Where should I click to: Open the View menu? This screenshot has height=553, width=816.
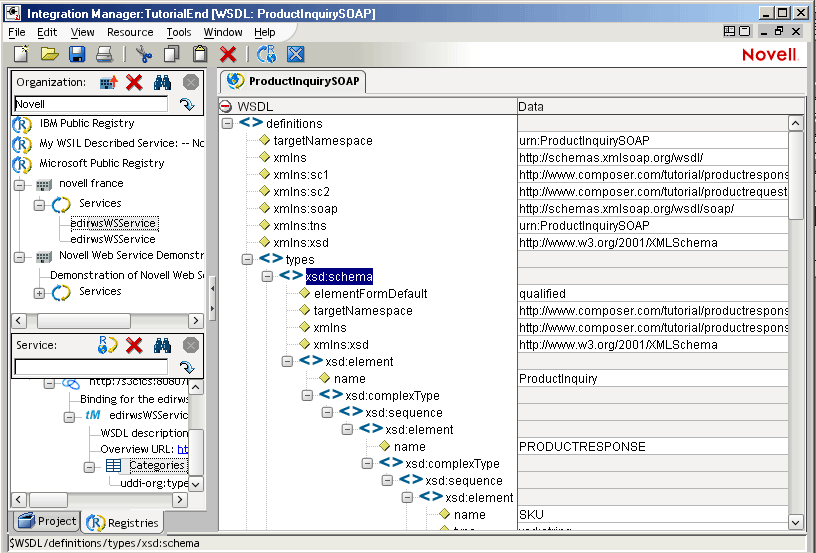tap(82, 32)
